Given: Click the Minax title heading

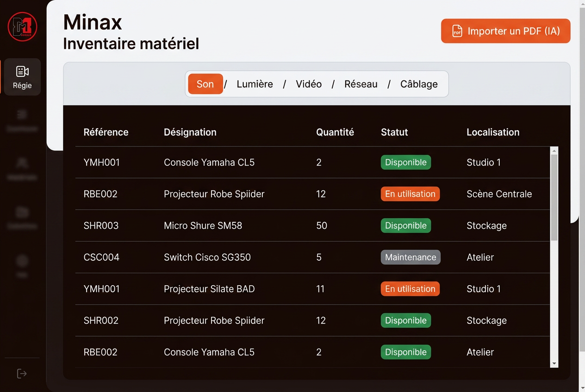Looking at the screenshot, I should click(x=93, y=22).
